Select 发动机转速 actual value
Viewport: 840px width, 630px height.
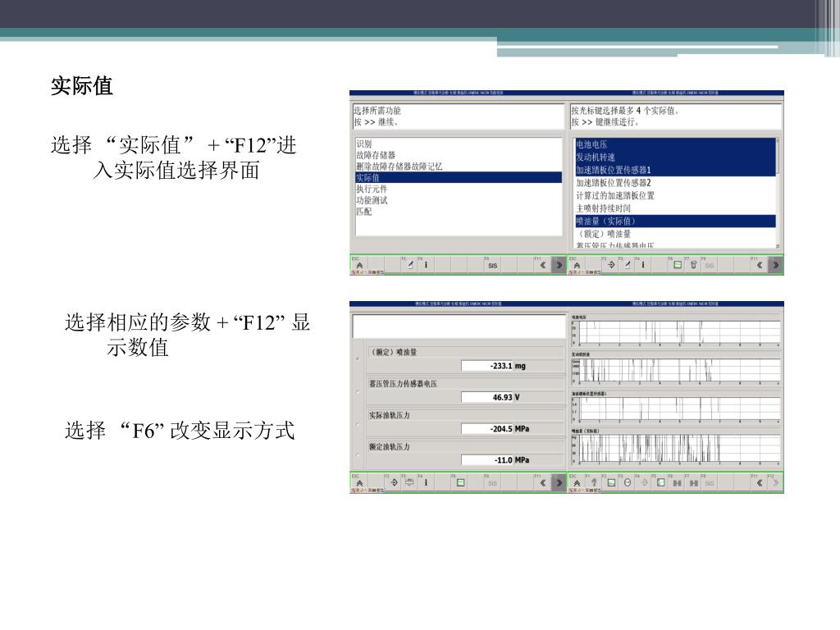pos(676,157)
